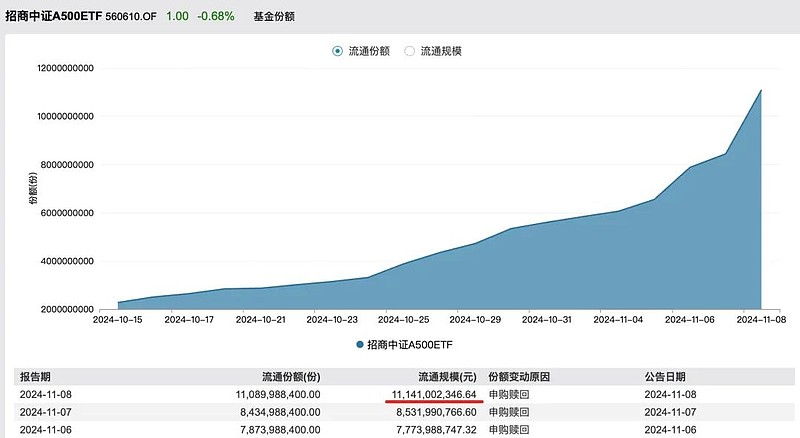Viewport: 800px width, 438px height.
Task: Sort by the 公告日期 column header
Action: (665, 377)
